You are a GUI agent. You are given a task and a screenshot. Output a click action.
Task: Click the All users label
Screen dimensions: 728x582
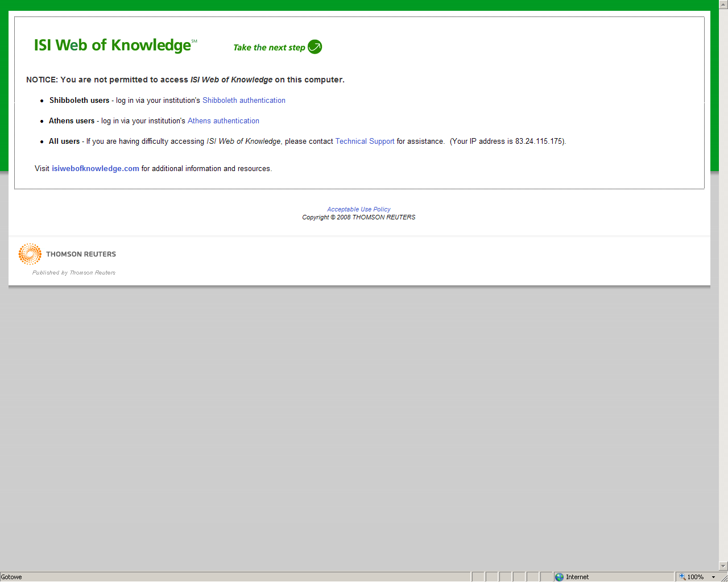[x=64, y=142]
